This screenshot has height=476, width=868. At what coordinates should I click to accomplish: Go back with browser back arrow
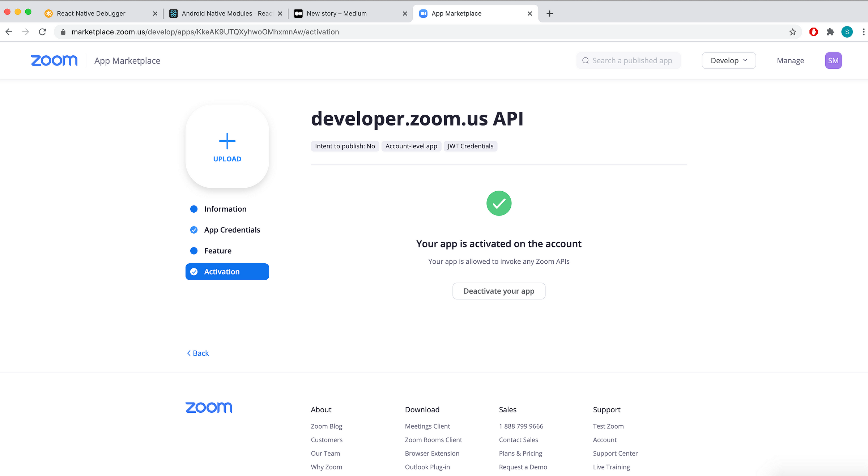point(9,32)
